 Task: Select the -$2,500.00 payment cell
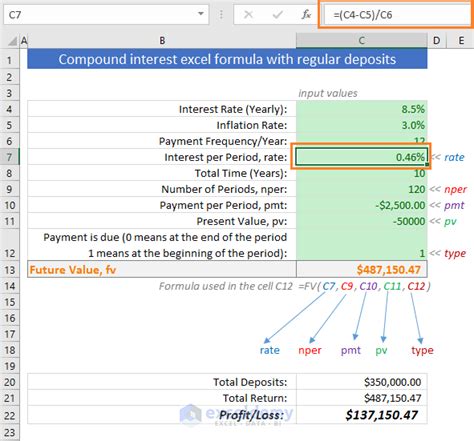(x=362, y=205)
